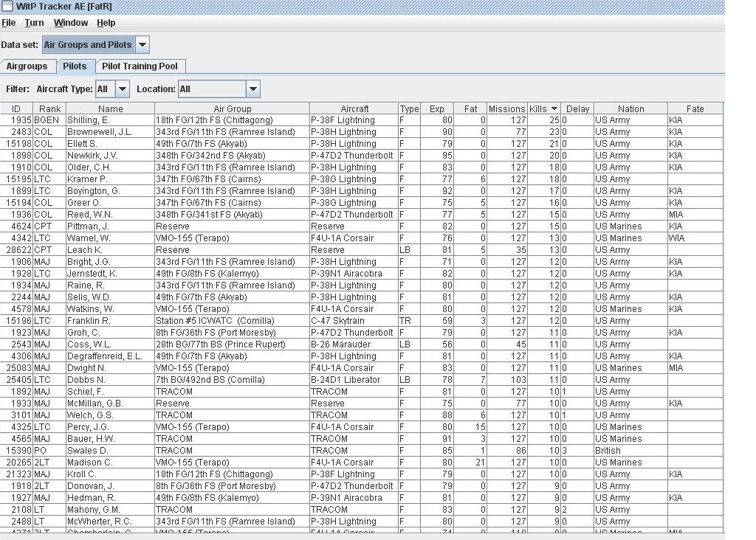Viewport: 756px width, 540px height.
Task: Sort table by Rank column header
Action: (x=49, y=109)
